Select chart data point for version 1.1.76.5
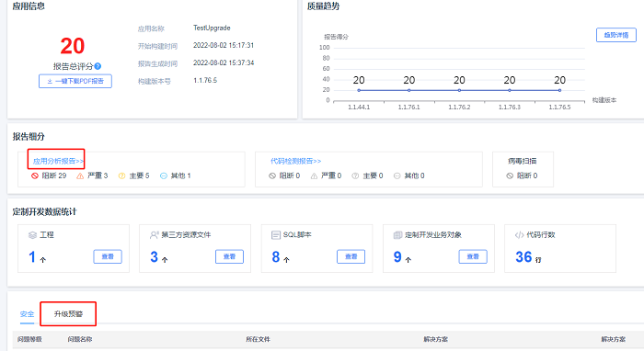The height and width of the screenshot is (351, 644). pyautogui.click(x=559, y=90)
